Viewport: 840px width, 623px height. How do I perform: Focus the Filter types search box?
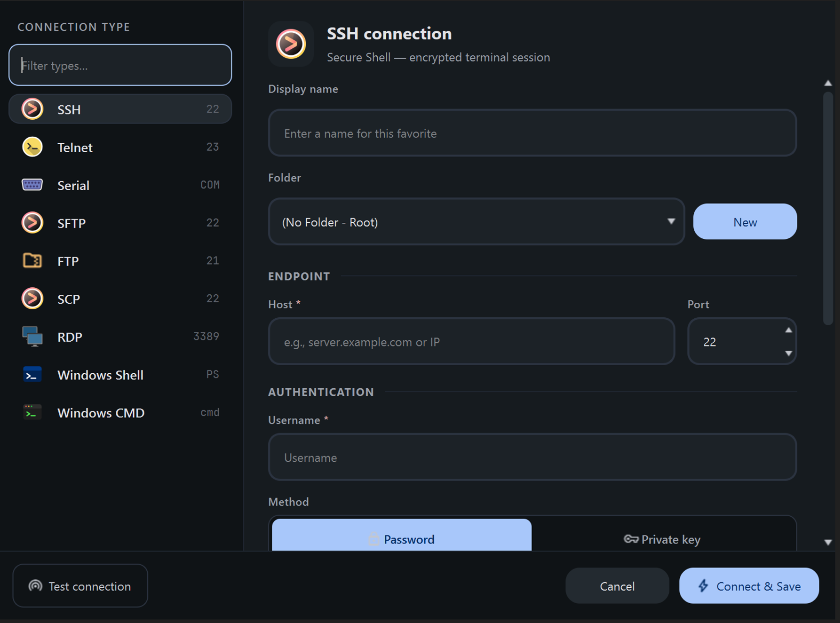pyautogui.click(x=120, y=65)
